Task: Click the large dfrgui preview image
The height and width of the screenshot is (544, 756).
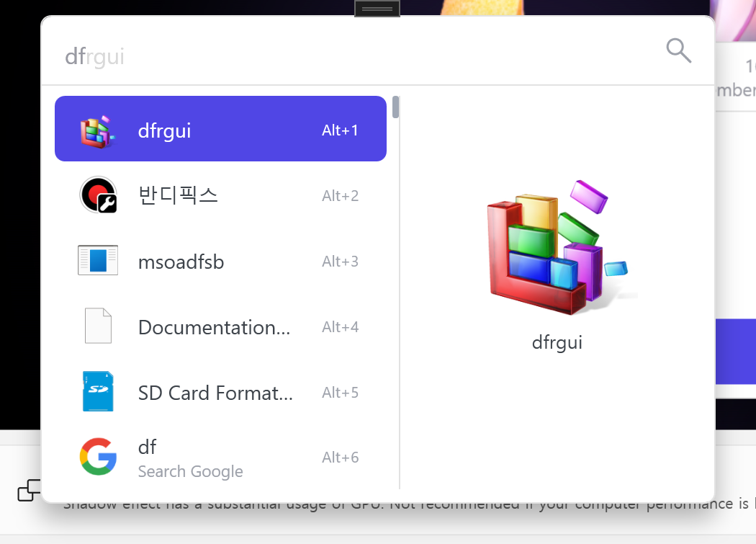Action: [x=557, y=248]
